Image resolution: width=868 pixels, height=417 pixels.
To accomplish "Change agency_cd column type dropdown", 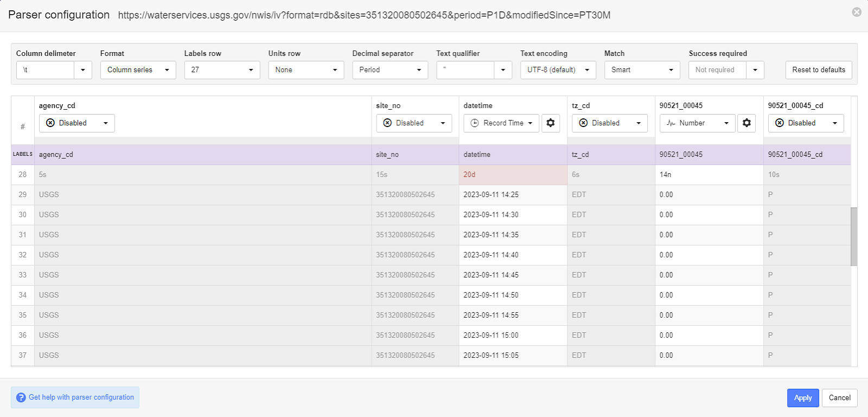I will (x=77, y=123).
